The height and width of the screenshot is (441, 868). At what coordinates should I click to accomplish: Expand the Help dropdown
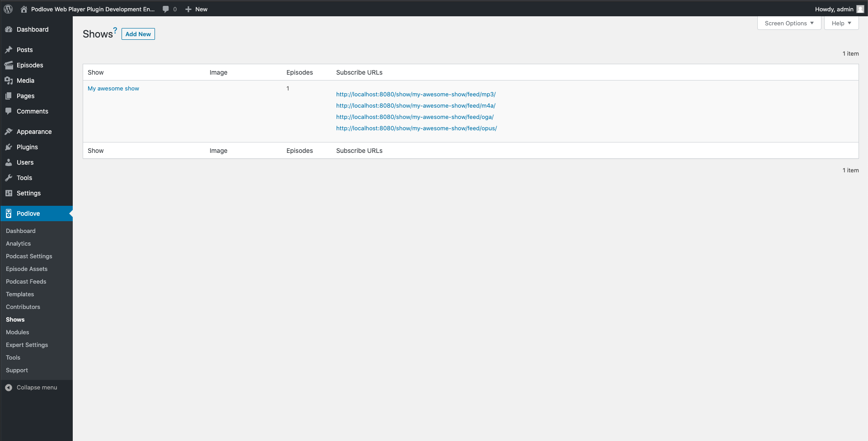pyautogui.click(x=841, y=23)
